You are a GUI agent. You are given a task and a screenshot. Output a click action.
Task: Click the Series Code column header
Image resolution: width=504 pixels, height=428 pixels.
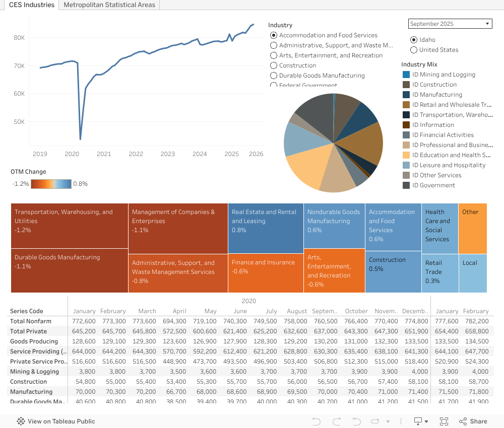pos(26,311)
